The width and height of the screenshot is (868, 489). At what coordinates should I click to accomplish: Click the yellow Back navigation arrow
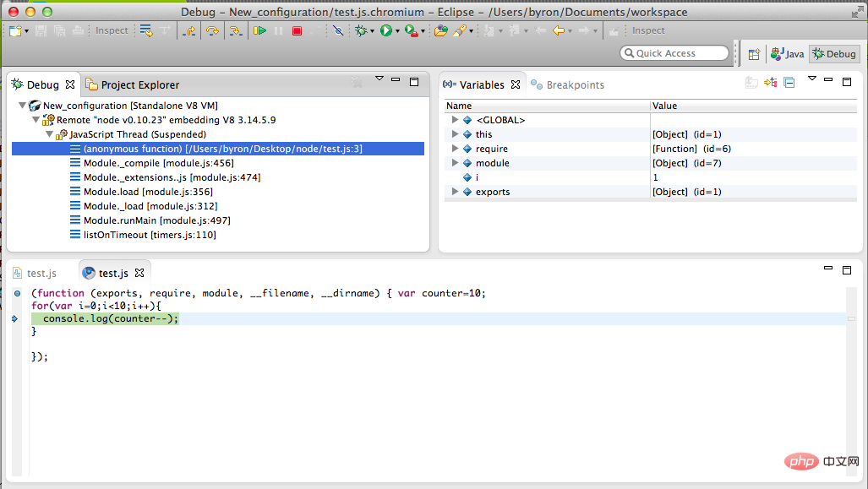point(559,30)
